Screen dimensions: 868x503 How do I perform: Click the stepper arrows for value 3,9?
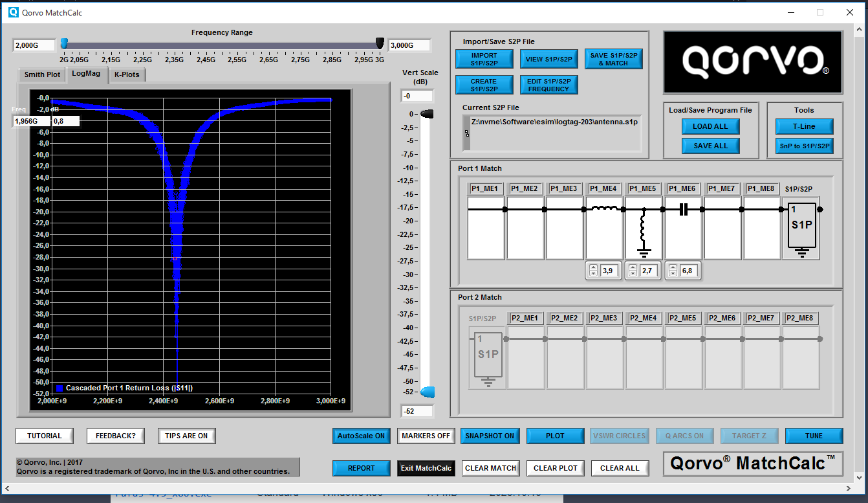coord(594,271)
